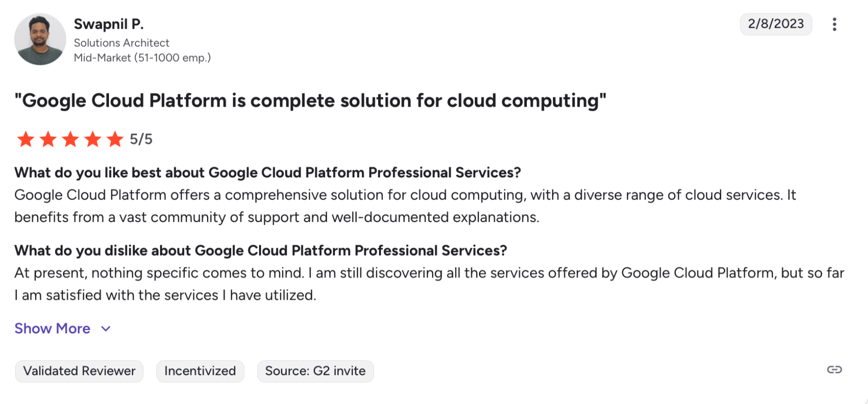The width and height of the screenshot is (868, 404).
Task: Click the first rating star
Action: [x=26, y=139]
